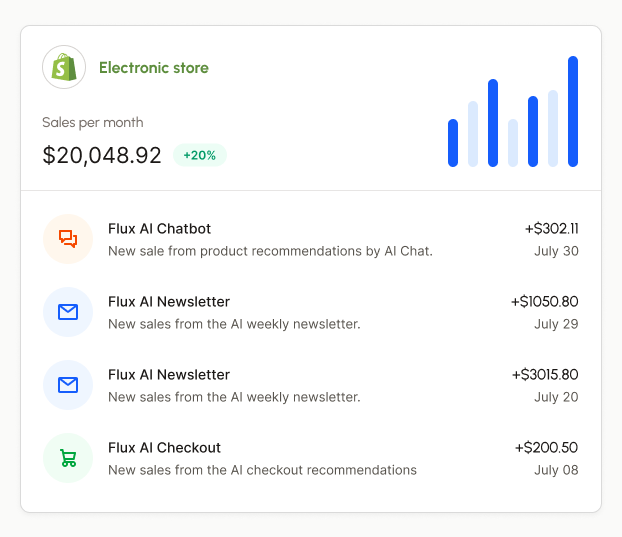The width and height of the screenshot is (622, 537).
Task: Click the +20% growth badge
Action: (200, 155)
